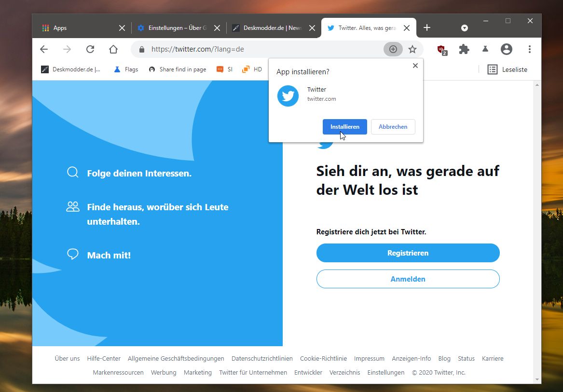This screenshot has width=563, height=392.
Task: Click speech bubble icon next to Mach mit
Action: (x=72, y=254)
